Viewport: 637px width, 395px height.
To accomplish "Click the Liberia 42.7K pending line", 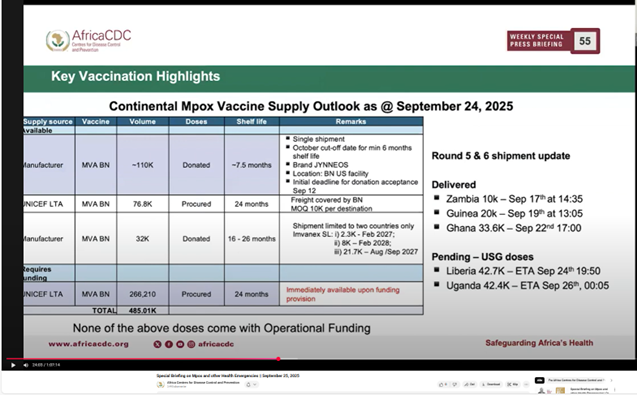I will point(523,271).
